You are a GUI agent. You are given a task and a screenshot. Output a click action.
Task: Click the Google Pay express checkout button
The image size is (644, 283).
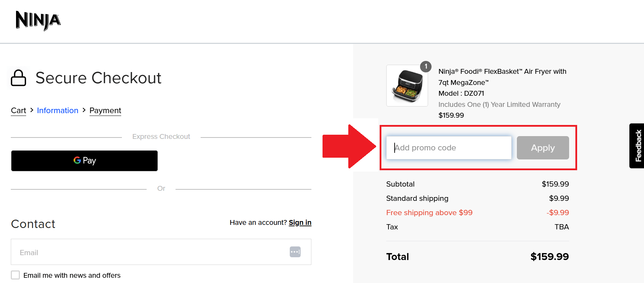pos(84,160)
